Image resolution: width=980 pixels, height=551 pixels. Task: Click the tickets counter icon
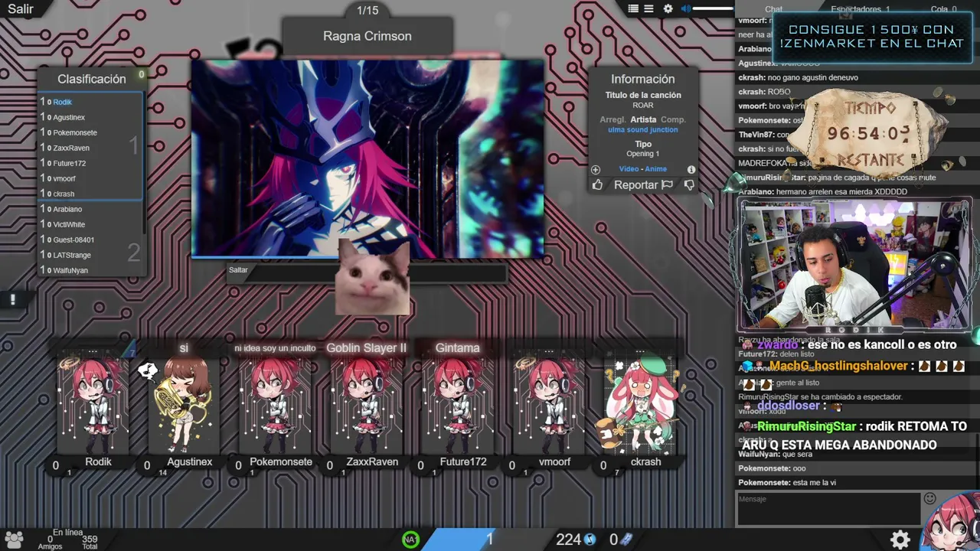tap(625, 540)
